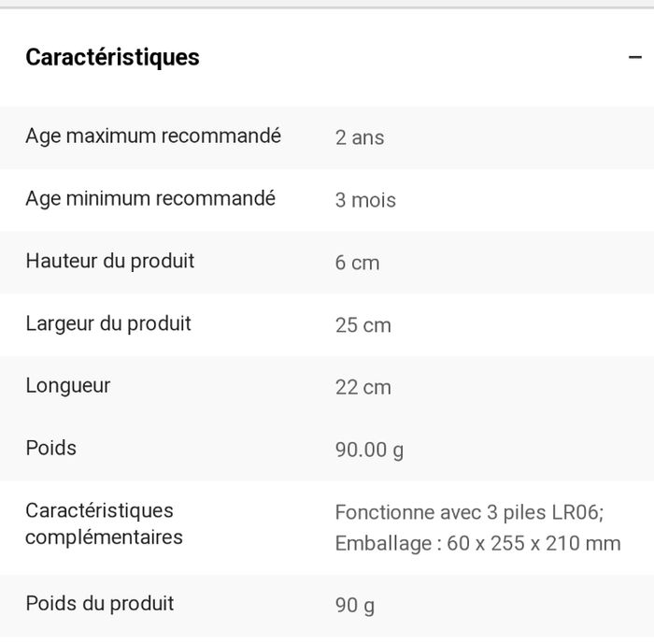Select the Largeur du produit label

coord(108,323)
